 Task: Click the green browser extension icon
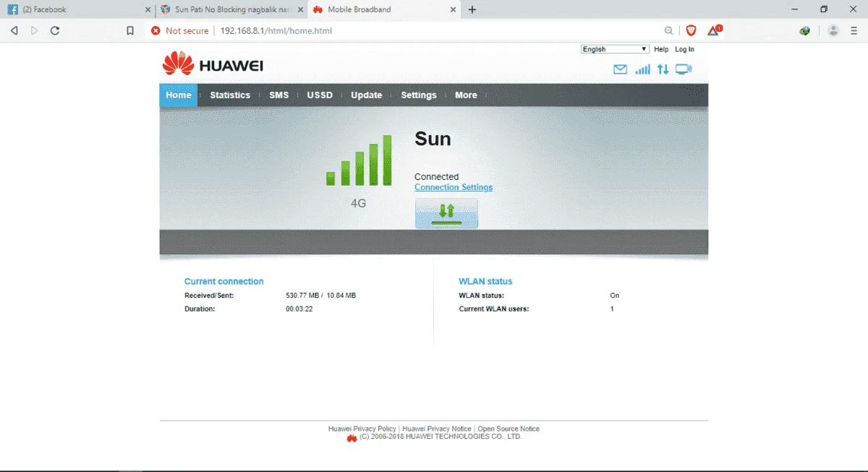point(804,30)
